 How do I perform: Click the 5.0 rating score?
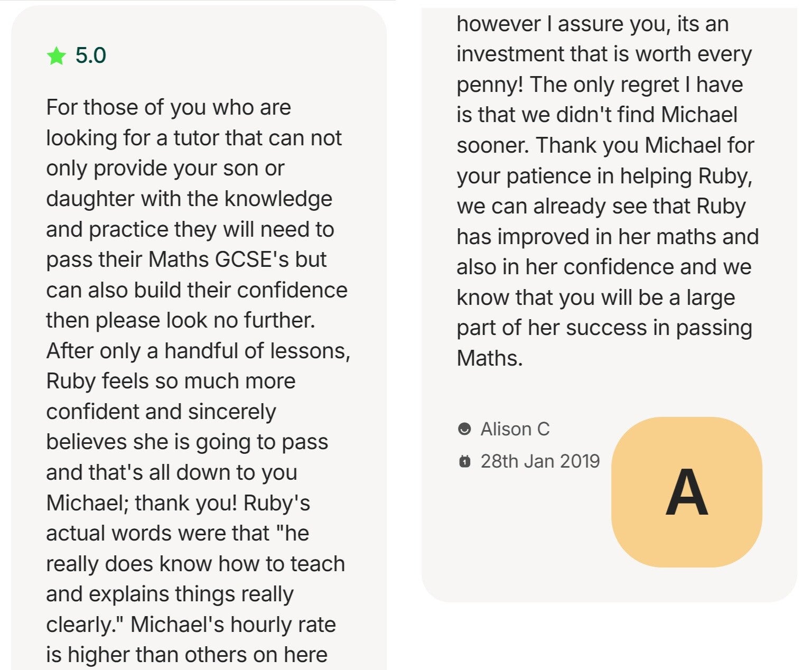[90, 55]
